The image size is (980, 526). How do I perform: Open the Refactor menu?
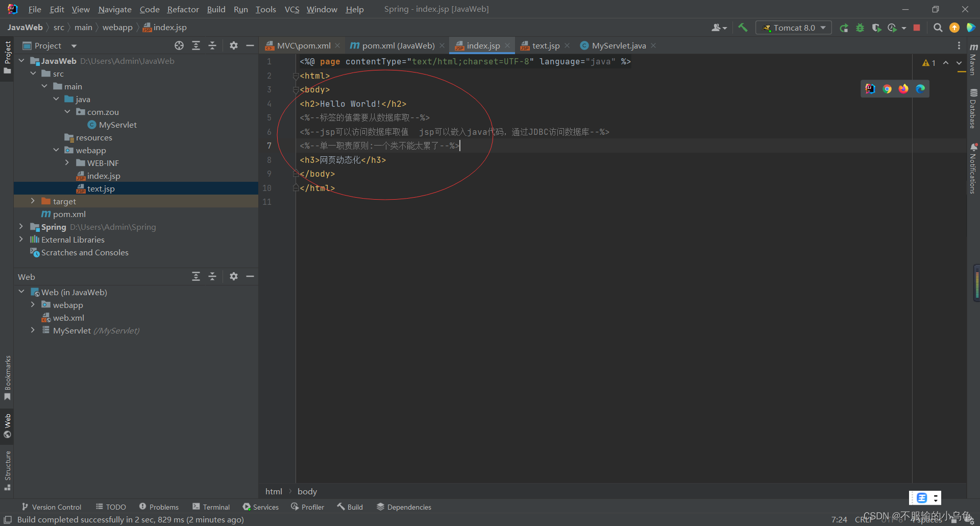183,9
